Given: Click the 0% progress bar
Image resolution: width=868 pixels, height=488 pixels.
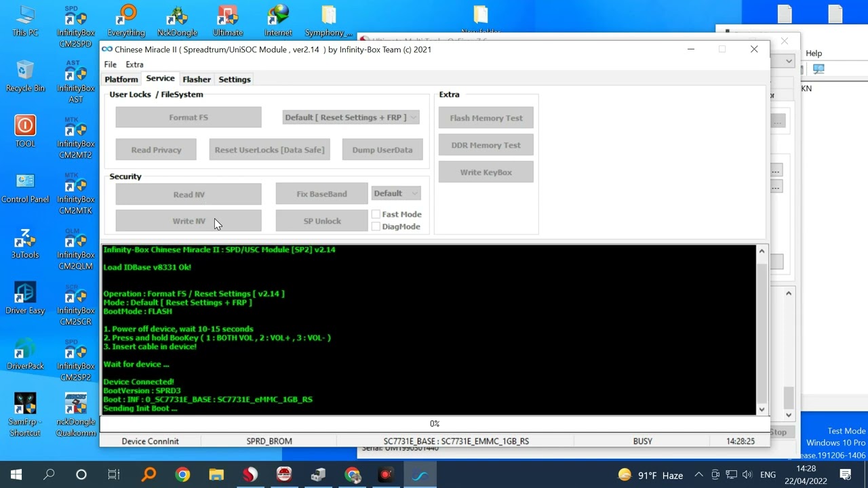Looking at the screenshot, I should click(435, 424).
